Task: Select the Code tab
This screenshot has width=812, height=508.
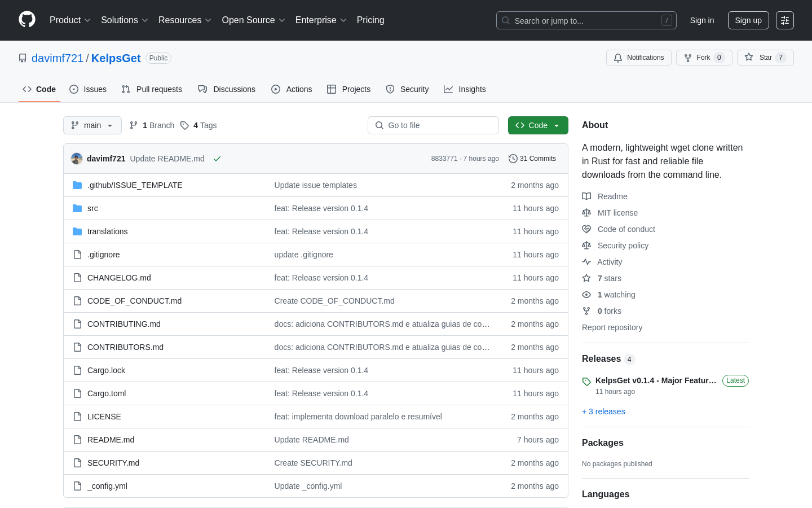Action: click(39, 89)
